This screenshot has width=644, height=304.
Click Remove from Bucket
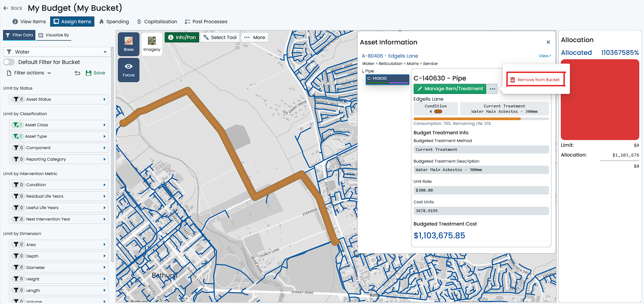click(536, 80)
